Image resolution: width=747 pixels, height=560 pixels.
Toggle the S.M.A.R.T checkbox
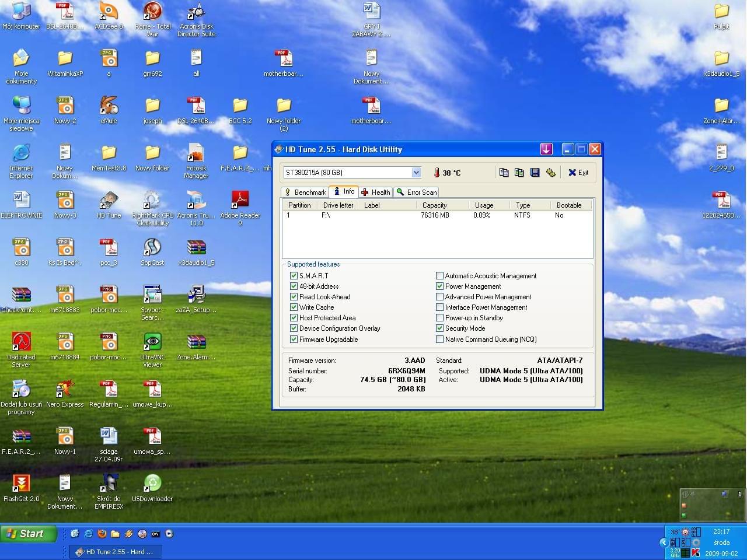294,276
